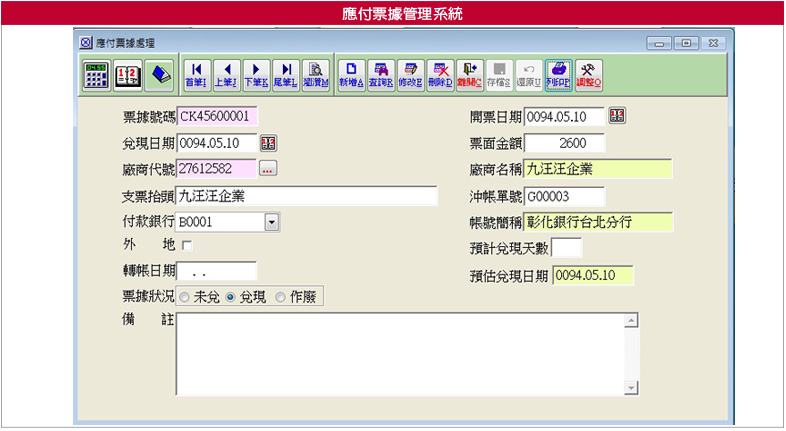
Task: Toggle the 外地 checkbox
Action: pos(186,245)
